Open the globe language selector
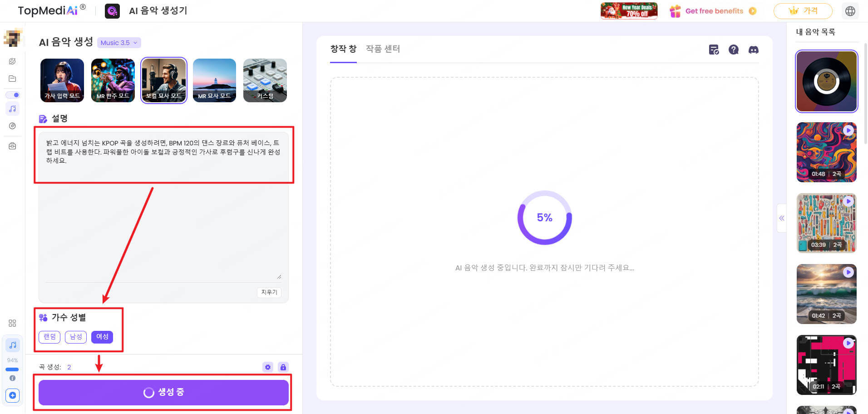Viewport: 868px width, 414px height. coord(850,11)
